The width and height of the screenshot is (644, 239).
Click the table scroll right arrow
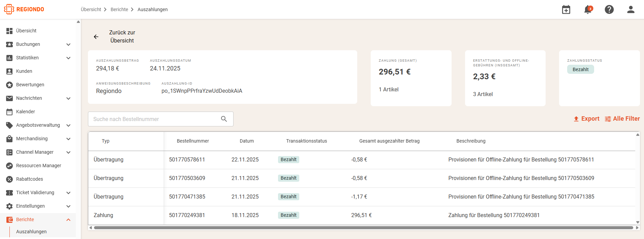637,228
